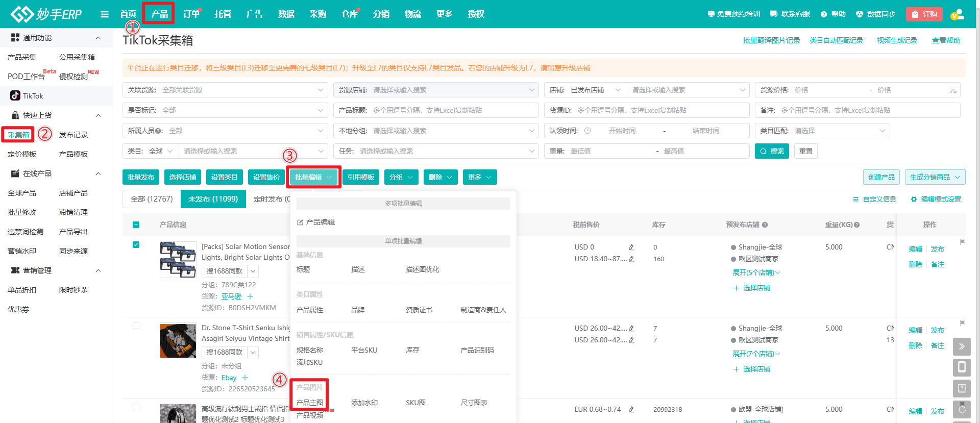Expand 展开(5个店铺) store list

[756, 272]
